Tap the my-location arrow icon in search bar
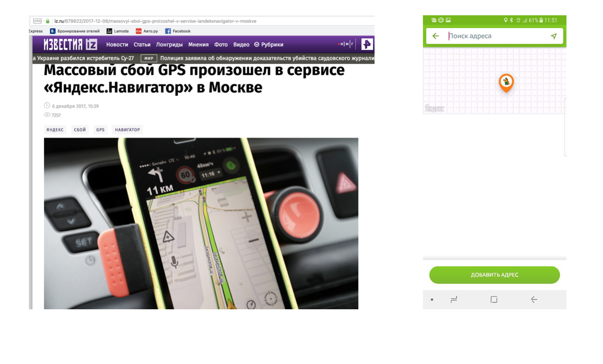The height and width of the screenshot is (364, 603). pos(554,36)
